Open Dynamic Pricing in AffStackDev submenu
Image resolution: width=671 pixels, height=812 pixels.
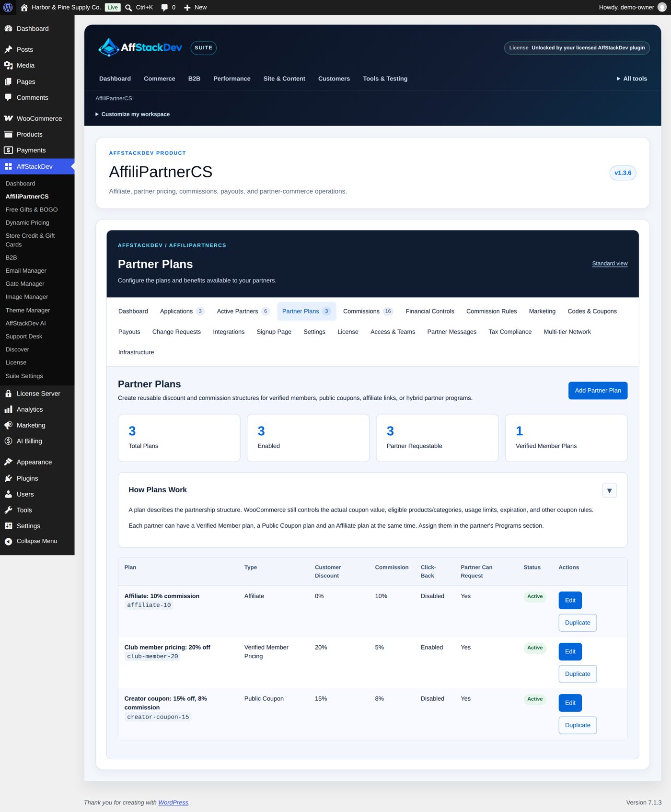(27, 222)
